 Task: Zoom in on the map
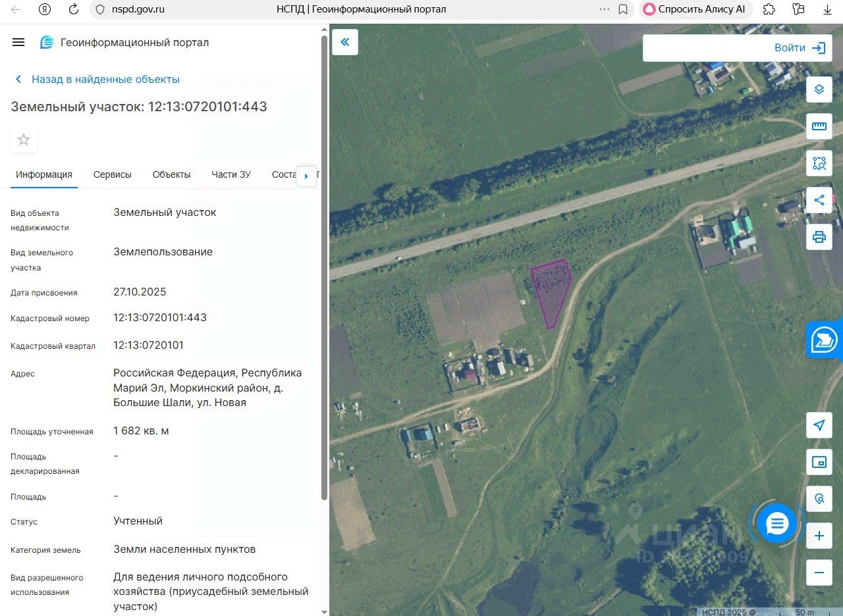819,536
